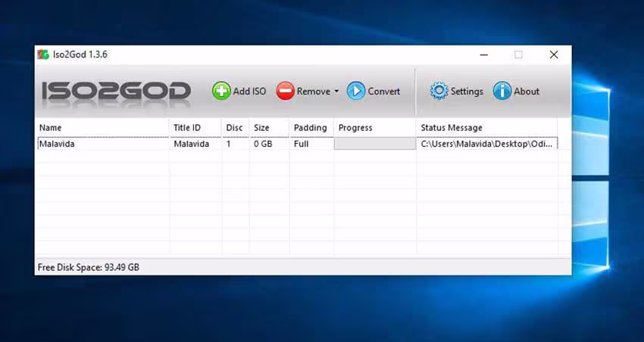Screen dimensions: 644x342
Task: Click the Add ISO label
Action: click(x=249, y=91)
